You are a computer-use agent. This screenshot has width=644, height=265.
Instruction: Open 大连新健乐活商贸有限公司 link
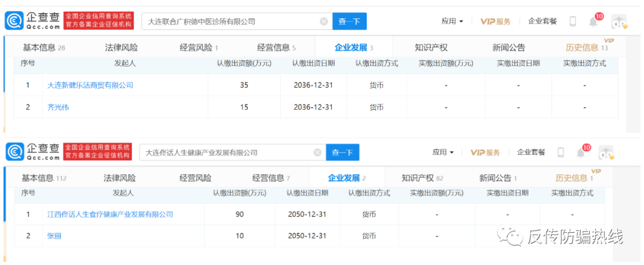pyautogui.click(x=91, y=85)
